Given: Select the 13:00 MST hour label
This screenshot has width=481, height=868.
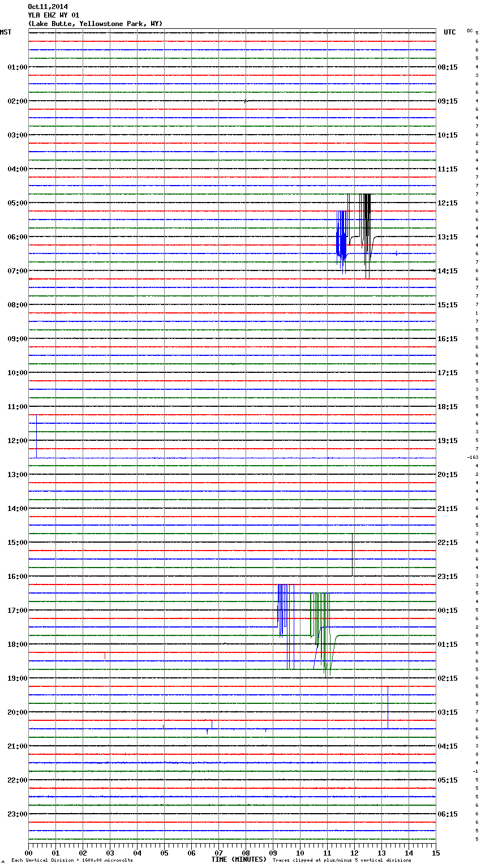Looking at the screenshot, I should 18,475.
